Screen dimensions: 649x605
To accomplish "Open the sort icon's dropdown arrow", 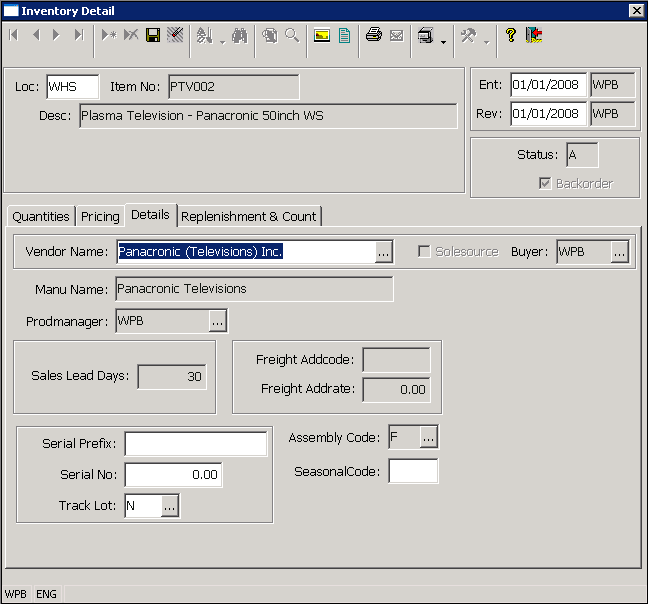I will coord(222,42).
